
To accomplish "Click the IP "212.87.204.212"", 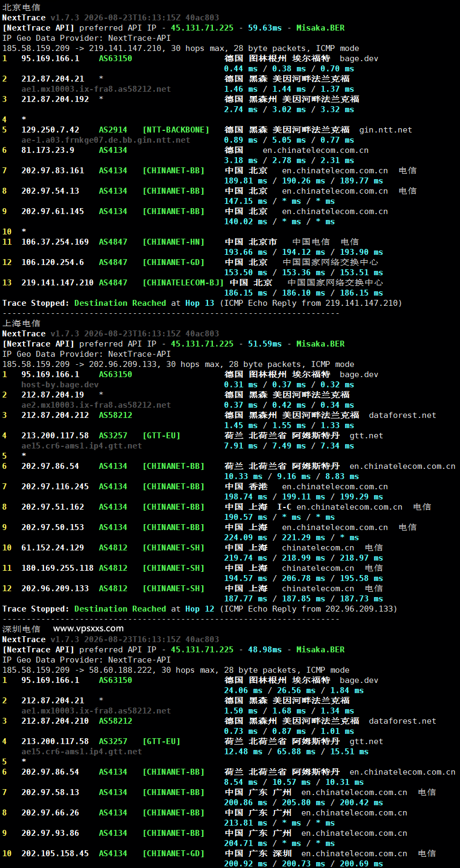I will tap(55, 415).
